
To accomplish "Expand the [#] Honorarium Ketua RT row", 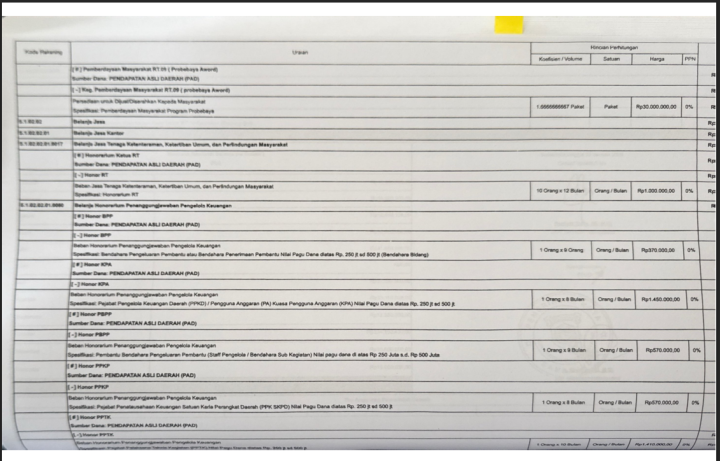I will [x=108, y=155].
